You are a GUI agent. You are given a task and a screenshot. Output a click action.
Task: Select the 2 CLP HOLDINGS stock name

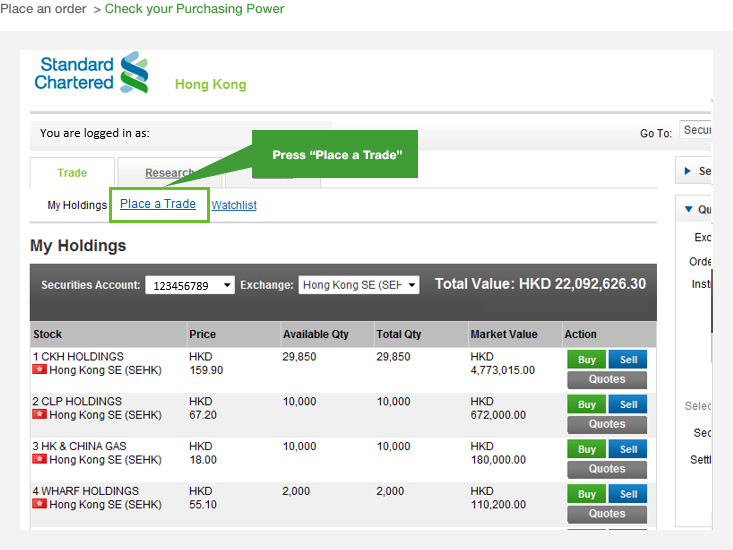pyautogui.click(x=77, y=401)
